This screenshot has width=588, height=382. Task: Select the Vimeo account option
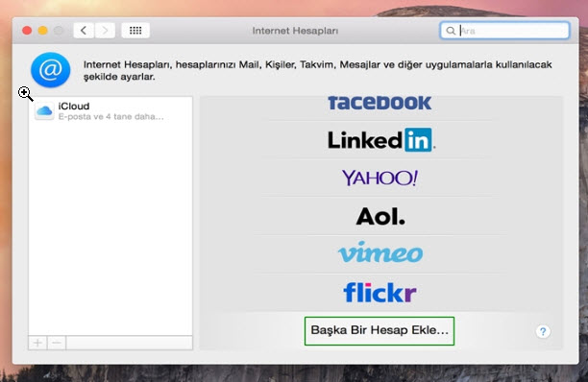click(380, 252)
